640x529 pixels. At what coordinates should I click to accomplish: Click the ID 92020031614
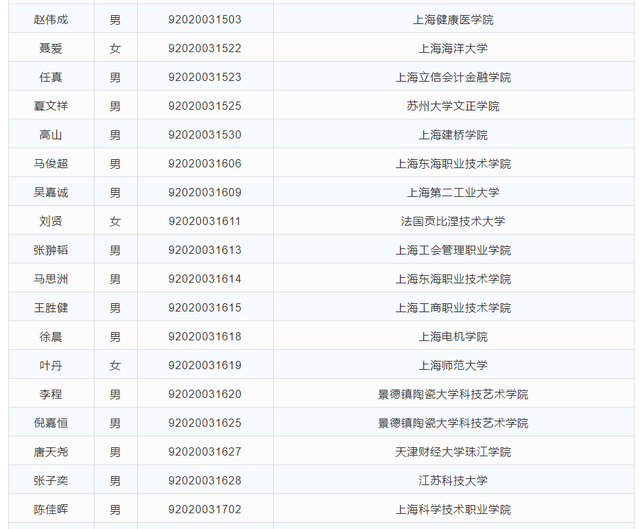205,279
